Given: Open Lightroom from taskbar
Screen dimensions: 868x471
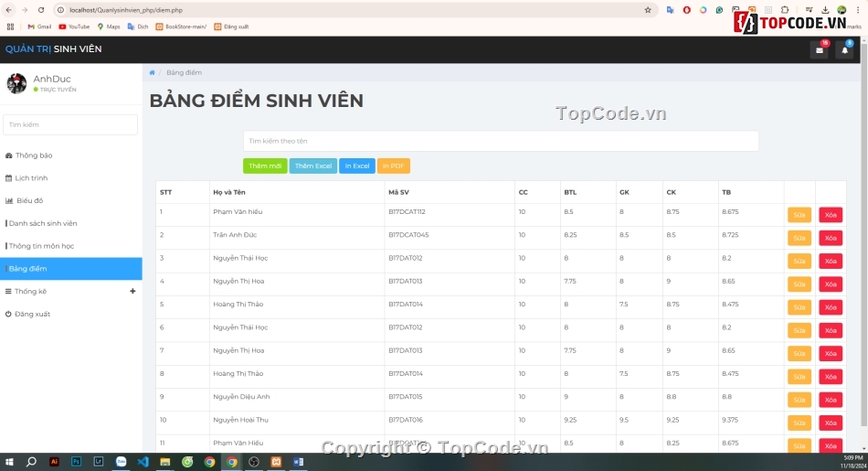Looking at the screenshot, I should click(x=99, y=462).
